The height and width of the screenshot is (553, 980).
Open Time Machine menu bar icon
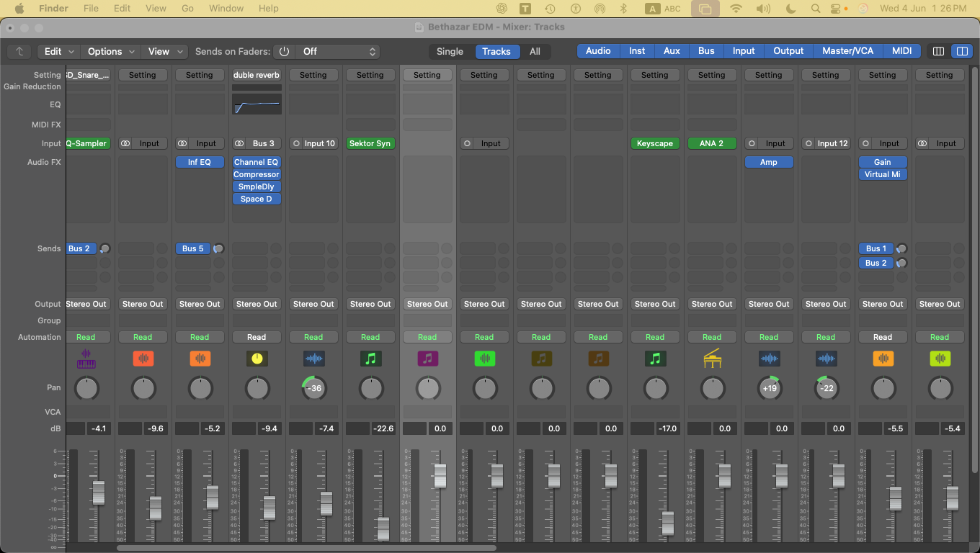550,9
